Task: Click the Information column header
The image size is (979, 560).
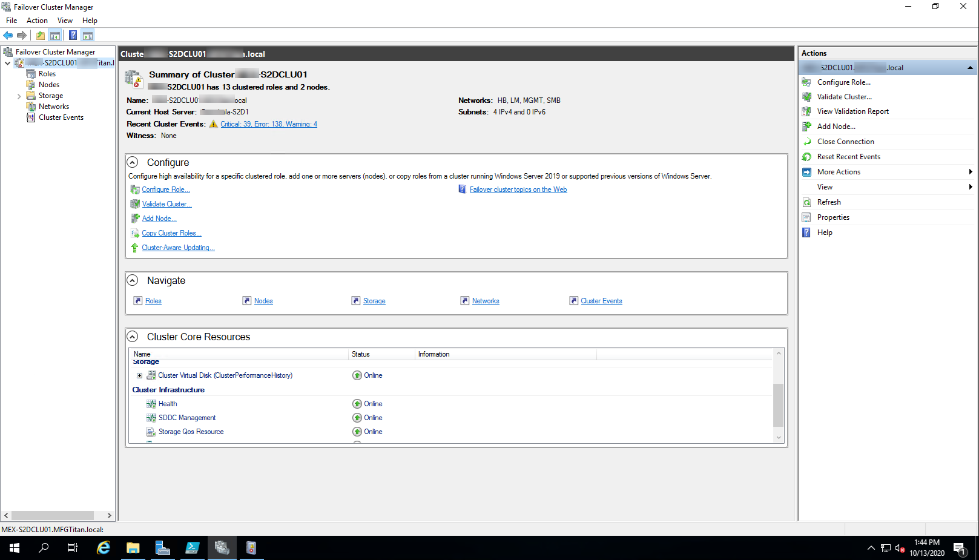Action: coord(506,354)
